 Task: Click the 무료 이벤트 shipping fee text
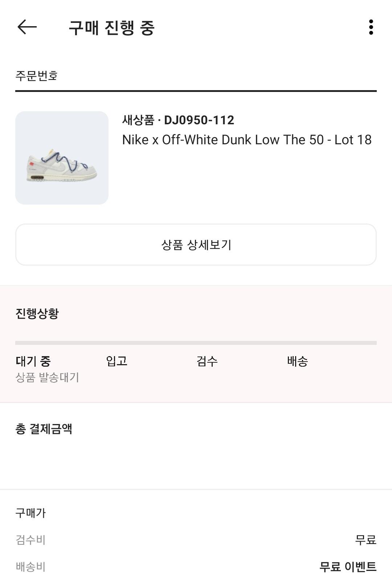pyautogui.click(x=348, y=567)
